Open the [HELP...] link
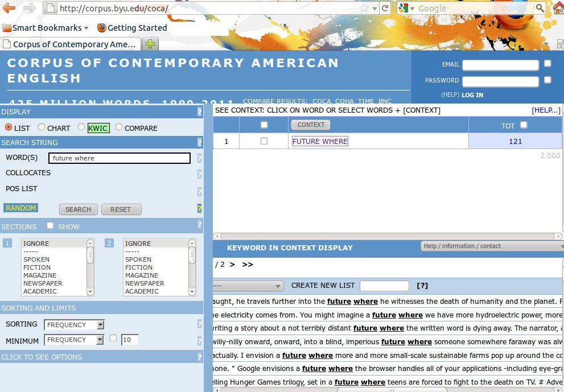 coord(546,110)
